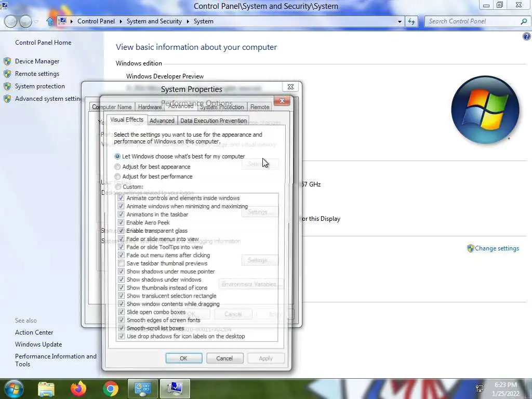The width and height of the screenshot is (532, 399).
Task: Select Let Windows choose what's best
Action: coord(117,156)
